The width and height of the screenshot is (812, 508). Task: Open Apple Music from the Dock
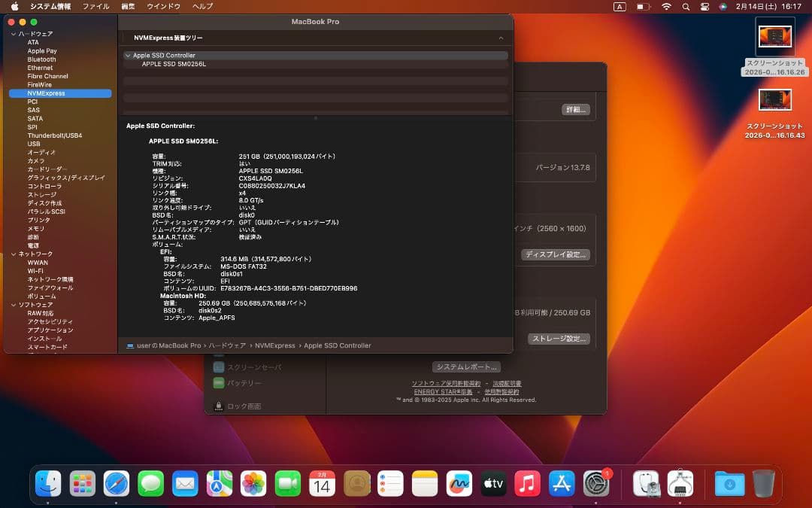click(527, 484)
